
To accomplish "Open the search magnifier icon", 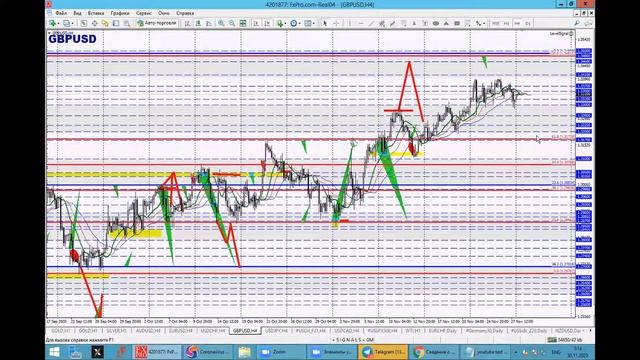I will coord(577,23).
